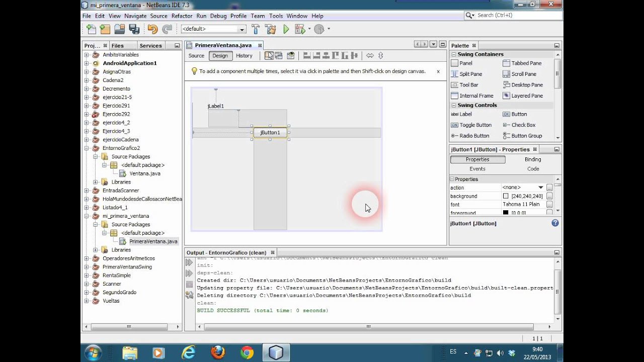Open Chrome from the taskbar
Viewport: 644px width, 362px height.
(x=247, y=353)
